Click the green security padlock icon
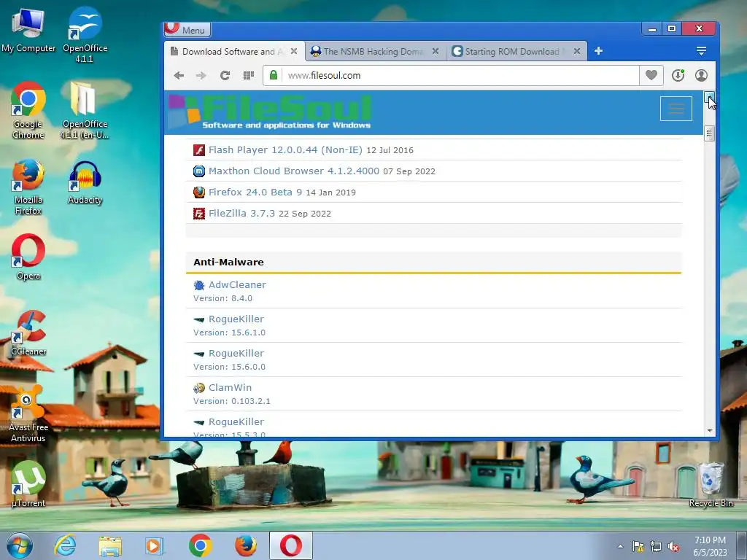This screenshot has width=747, height=560. 274,75
